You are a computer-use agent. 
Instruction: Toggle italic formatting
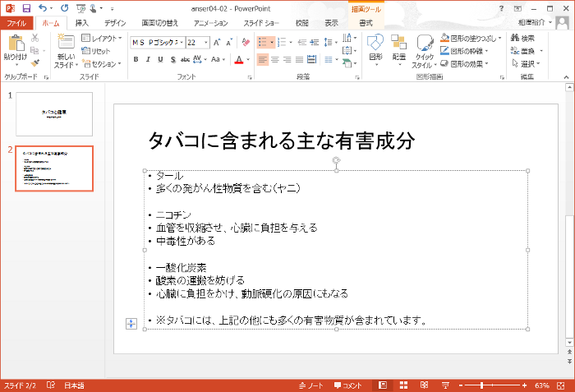(148, 59)
